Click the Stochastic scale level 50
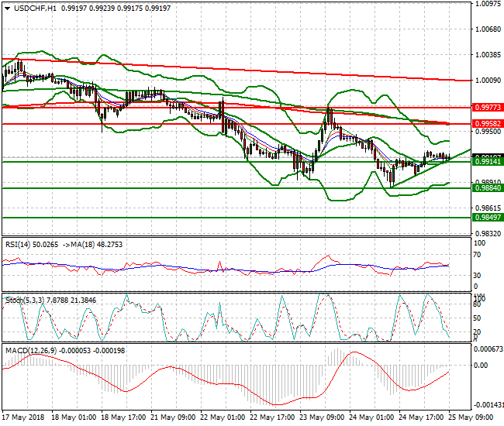Viewport: 504px width, 426px height. coord(478,318)
